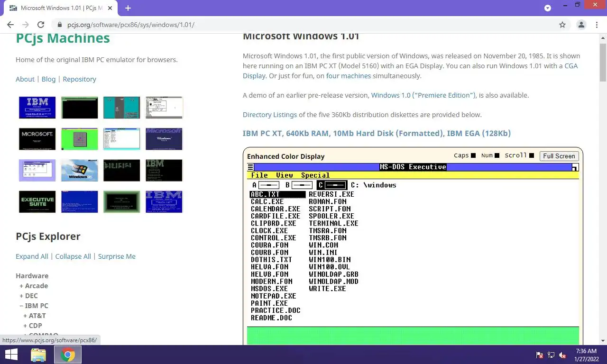Bookmark this page with star icon
Screen dimensions: 607x364
[562, 25]
